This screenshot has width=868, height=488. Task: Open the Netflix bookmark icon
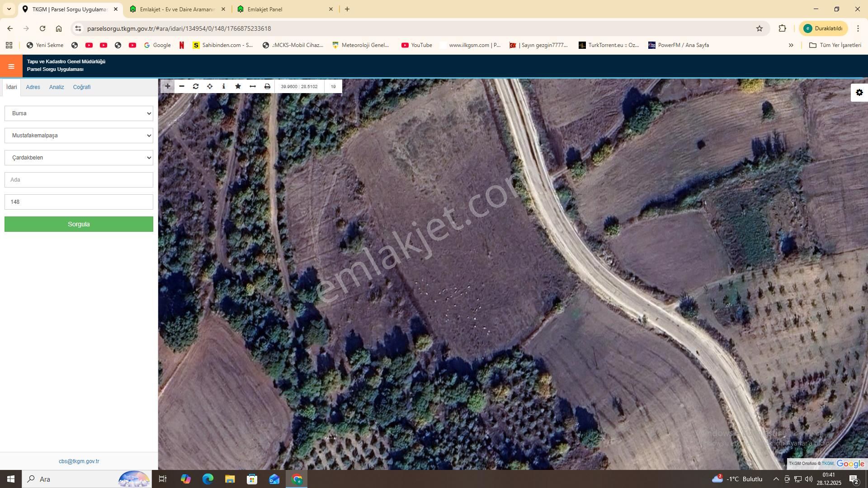click(182, 45)
